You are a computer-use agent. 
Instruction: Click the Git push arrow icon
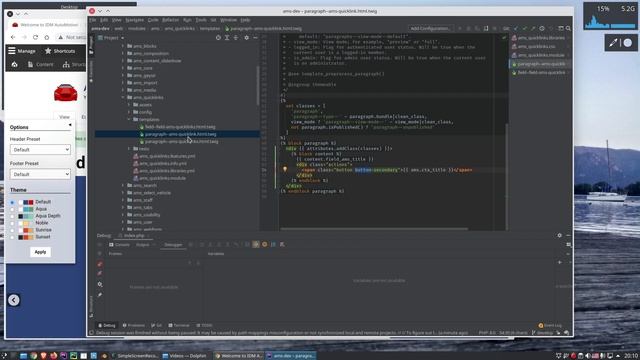click(x=533, y=29)
